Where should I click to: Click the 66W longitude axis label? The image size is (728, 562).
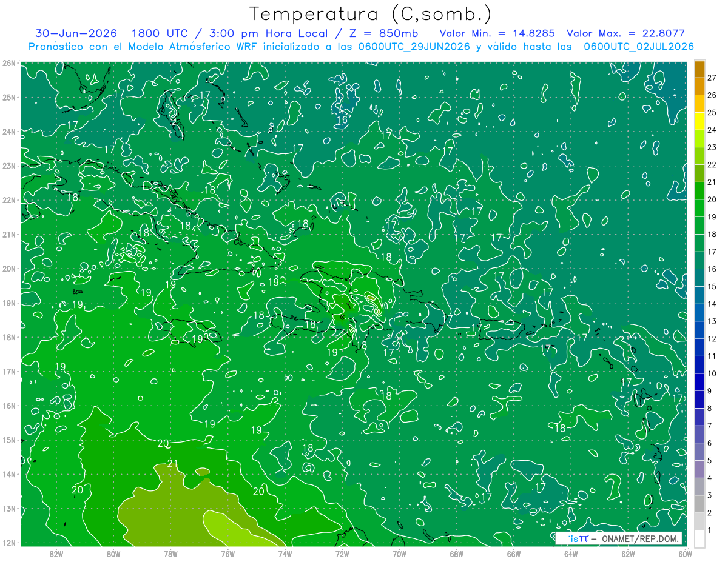[513, 554]
